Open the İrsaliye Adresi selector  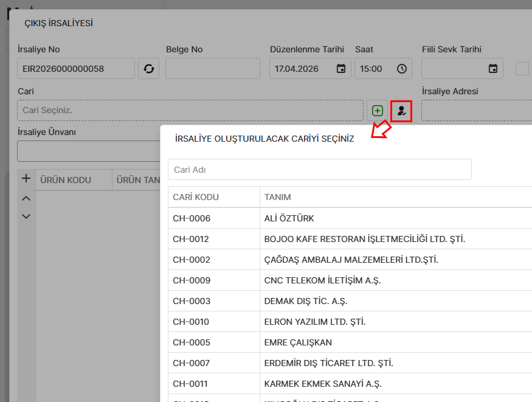tap(477, 110)
